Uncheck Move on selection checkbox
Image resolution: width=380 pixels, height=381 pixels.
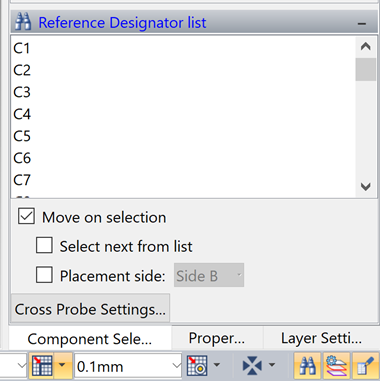[x=26, y=216]
